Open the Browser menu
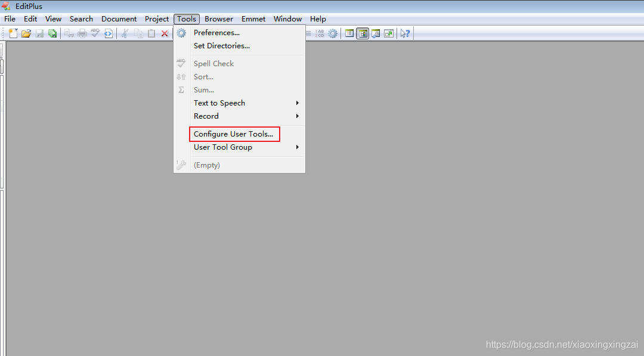This screenshot has height=356, width=644. pos(219,19)
